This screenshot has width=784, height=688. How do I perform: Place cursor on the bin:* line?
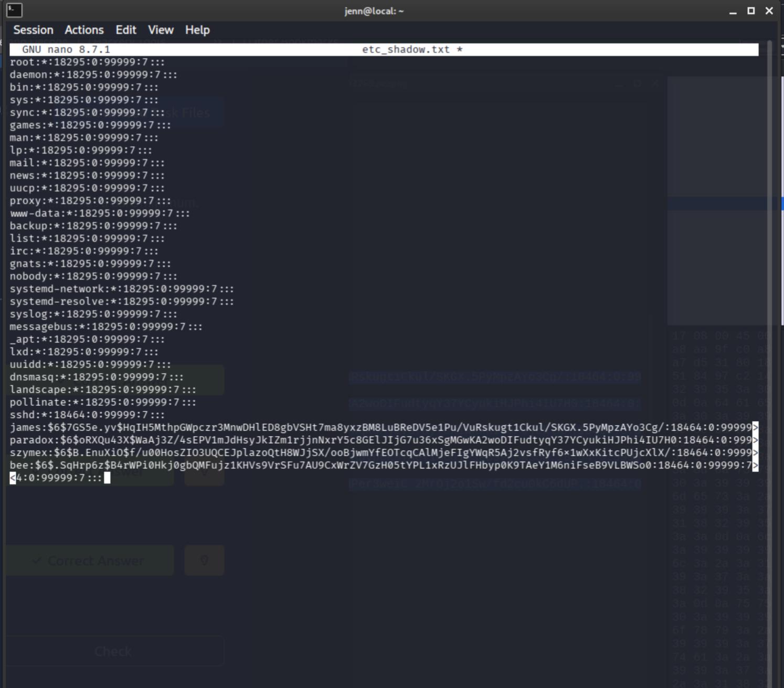click(84, 87)
